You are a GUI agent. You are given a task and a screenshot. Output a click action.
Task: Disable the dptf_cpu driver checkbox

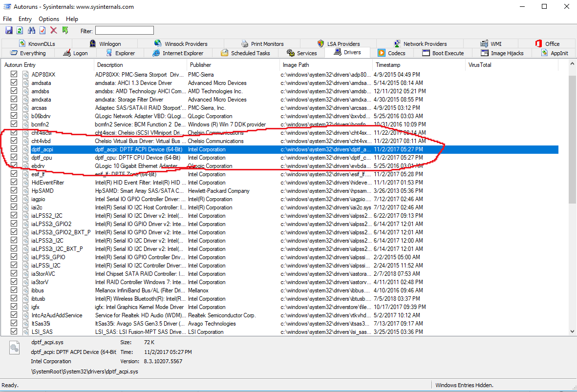tap(14, 157)
